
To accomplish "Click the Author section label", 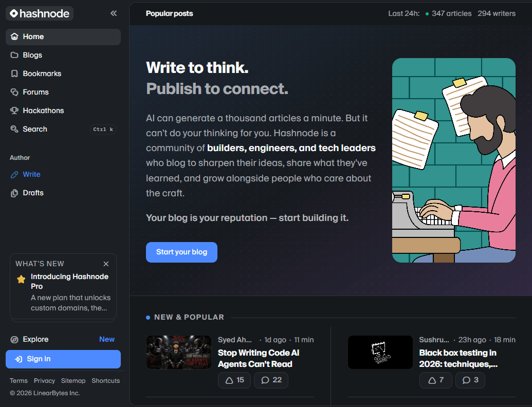I will point(20,158).
